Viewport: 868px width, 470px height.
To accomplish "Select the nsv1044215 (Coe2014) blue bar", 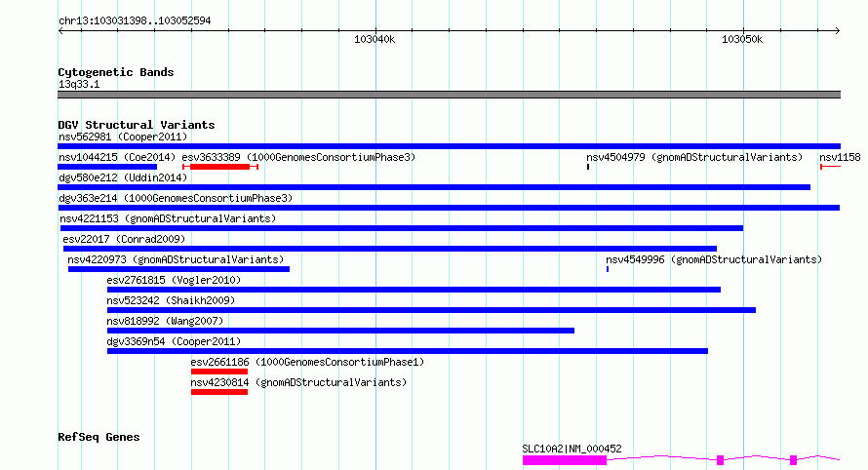I will pyautogui.click(x=107, y=167).
